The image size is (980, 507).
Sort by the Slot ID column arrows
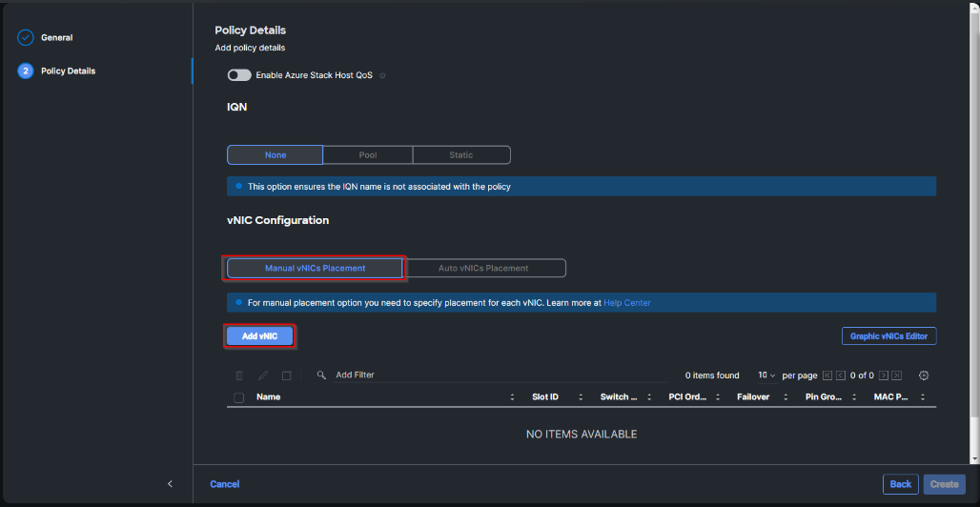point(581,397)
